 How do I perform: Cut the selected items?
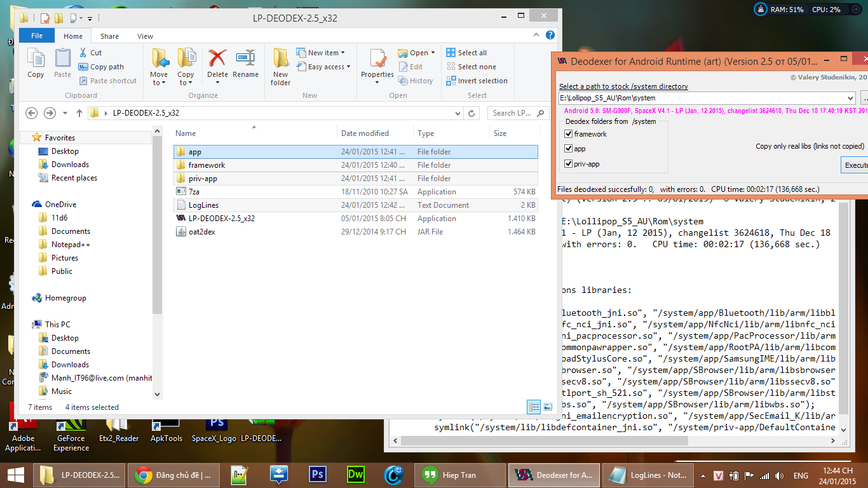pyautogui.click(x=90, y=53)
